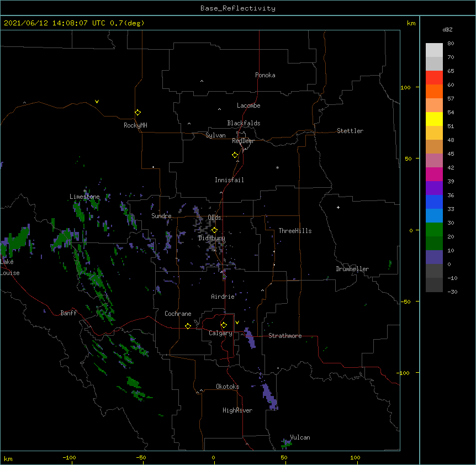Click the purple radar echo east of Calgary
Viewport: 476px width, 465px height.
[250, 337]
